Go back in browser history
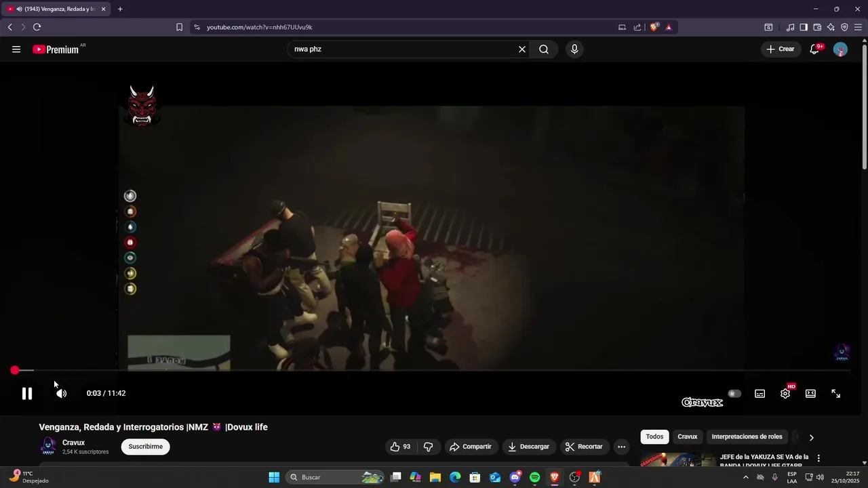Viewport: 868px width, 488px height. click(x=10, y=27)
